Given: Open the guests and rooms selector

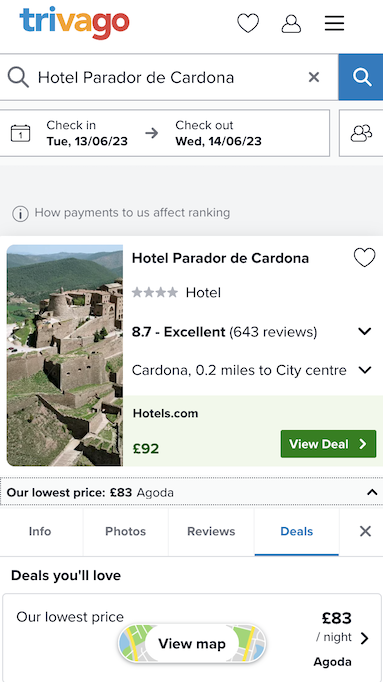Looking at the screenshot, I should coord(361,133).
